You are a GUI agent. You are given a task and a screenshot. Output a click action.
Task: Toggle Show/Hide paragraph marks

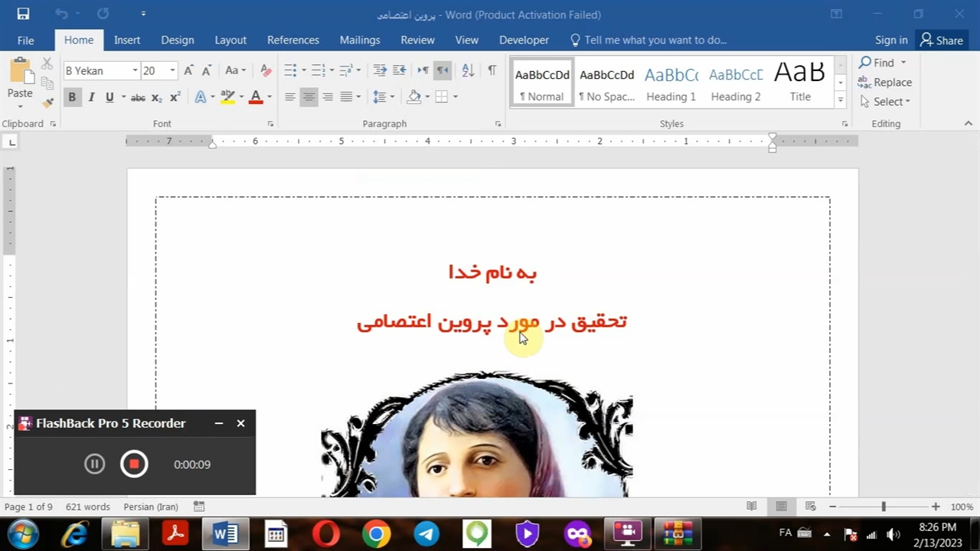pyautogui.click(x=492, y=70)
